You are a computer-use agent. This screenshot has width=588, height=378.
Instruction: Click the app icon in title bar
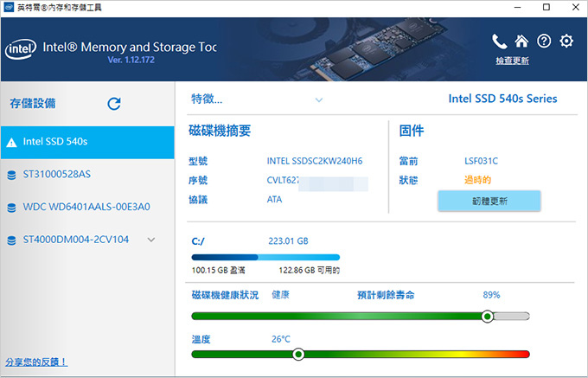pos(9,7)
